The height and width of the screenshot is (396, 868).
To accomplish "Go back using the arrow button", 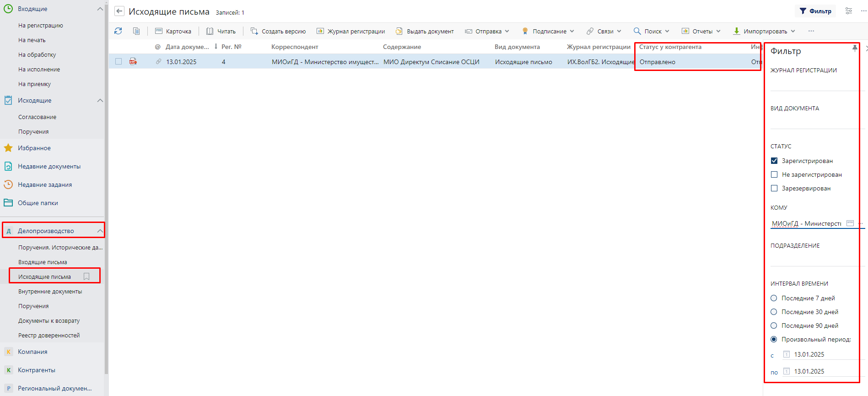I will click(x=119, y=11).
